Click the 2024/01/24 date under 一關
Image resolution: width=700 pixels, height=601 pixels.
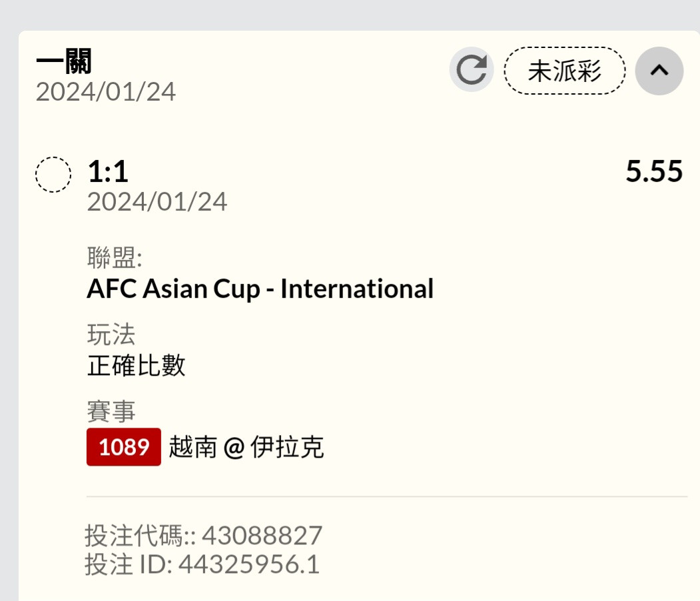[106, 92]
